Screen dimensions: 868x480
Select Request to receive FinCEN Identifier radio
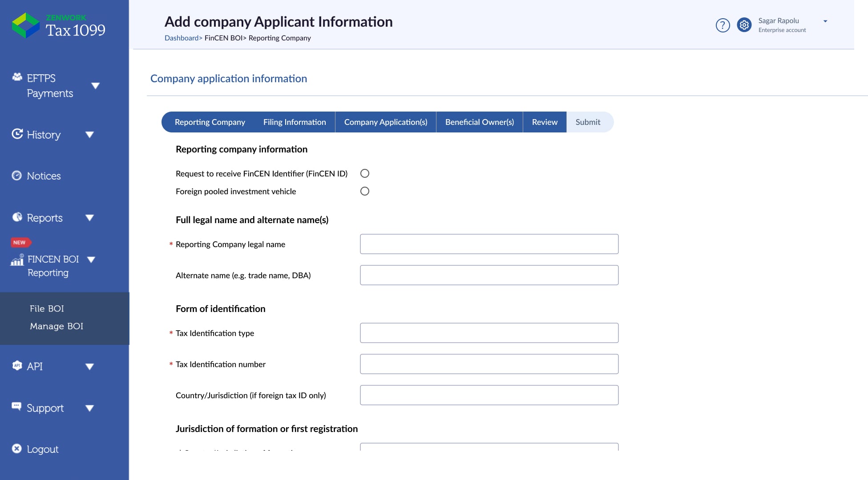(x=365, y=173)
